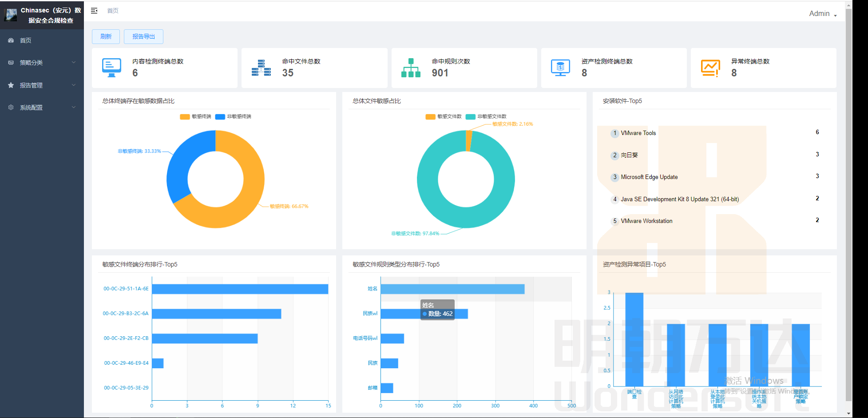Click the 内容检测终端总数 monitor icon
The image size is (868, 418).
(x=111, y=68)
